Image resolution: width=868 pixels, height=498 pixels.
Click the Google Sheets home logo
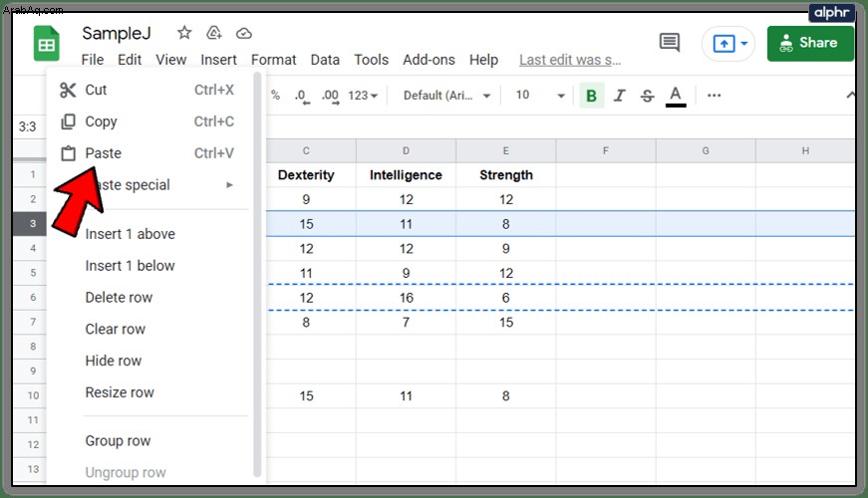(47, 44)
